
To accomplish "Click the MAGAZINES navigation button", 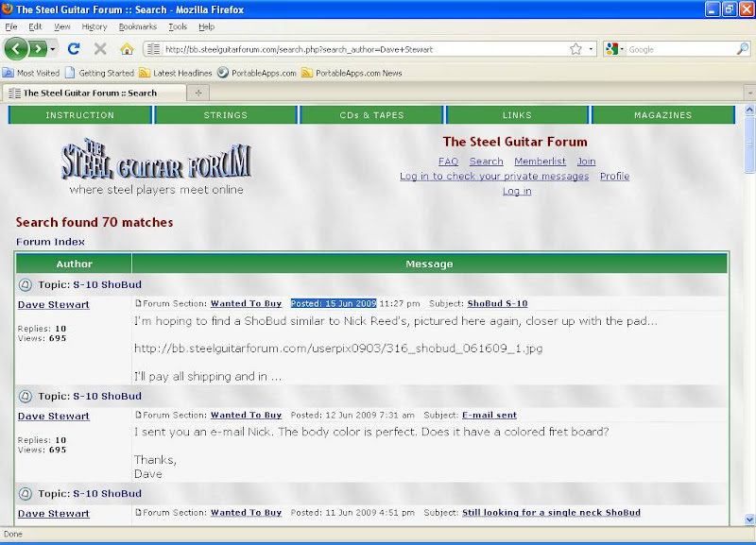I will click(663, 115).
